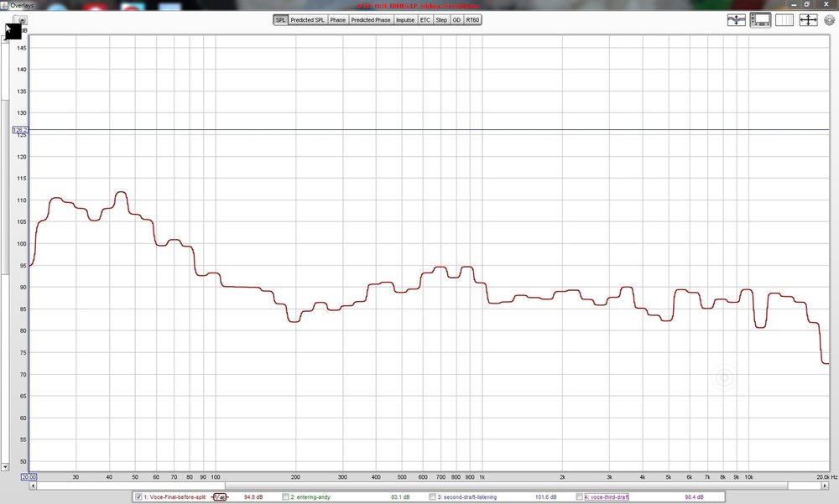Click the capture graph camera icon

pyautogui.click(x=20, y=20)
